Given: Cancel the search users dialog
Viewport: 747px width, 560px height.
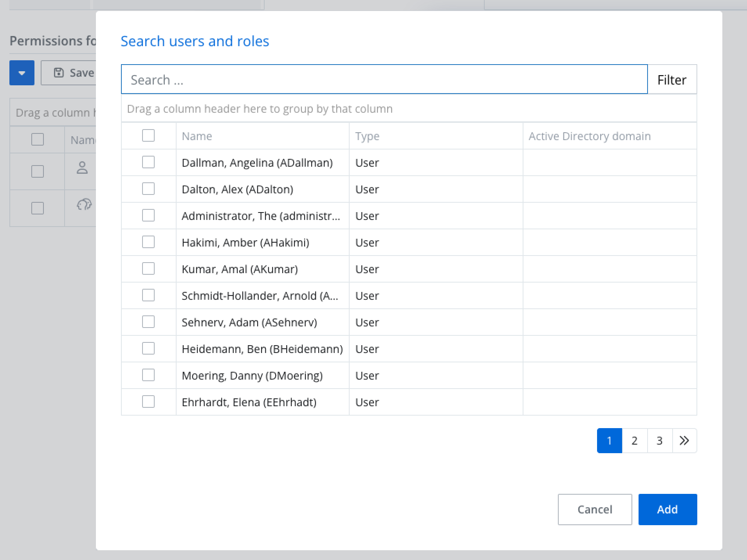Looking at the screenshot, I should (594, 509).
